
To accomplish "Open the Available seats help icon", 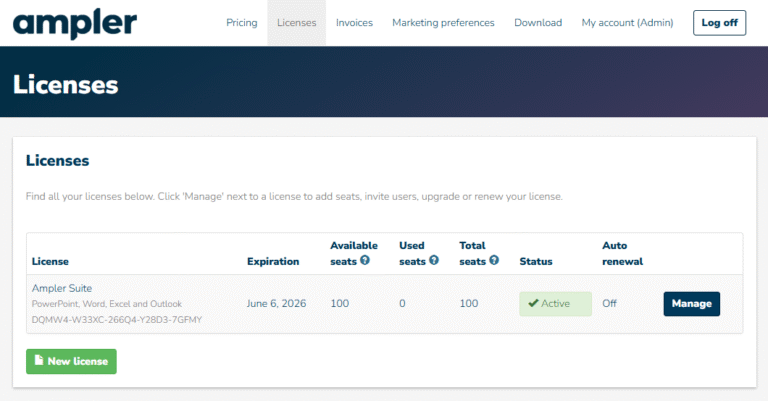I will point(365,260).
